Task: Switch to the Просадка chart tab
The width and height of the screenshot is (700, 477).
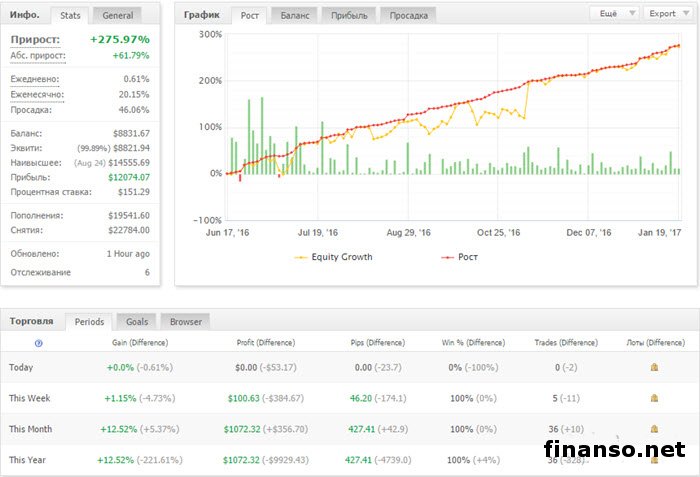Action: point(411,15)
